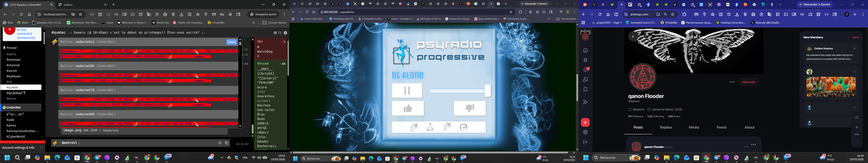Click the logout icon in sidebar
Screen dimensions: 868x163
click(x=585, y=142)
